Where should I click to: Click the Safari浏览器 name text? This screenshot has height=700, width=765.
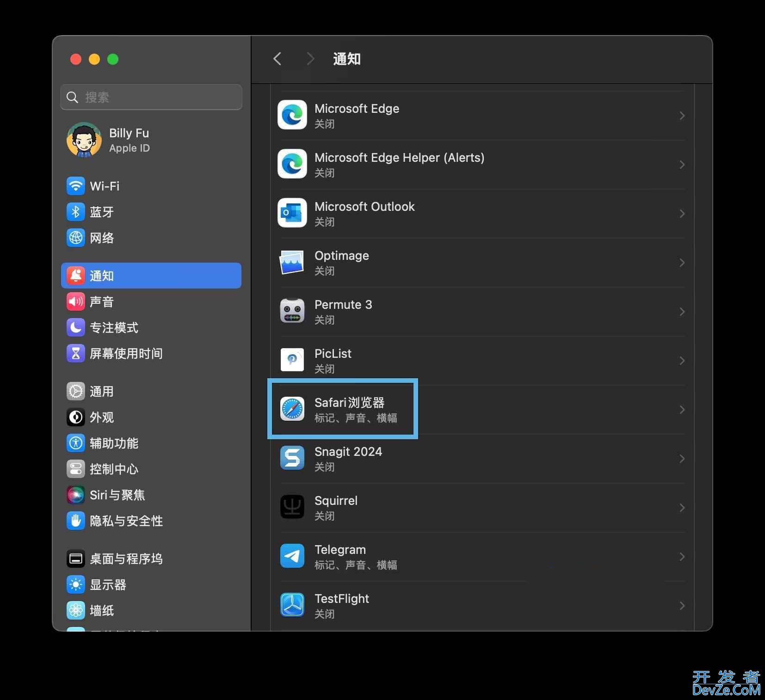pos(350,402)
